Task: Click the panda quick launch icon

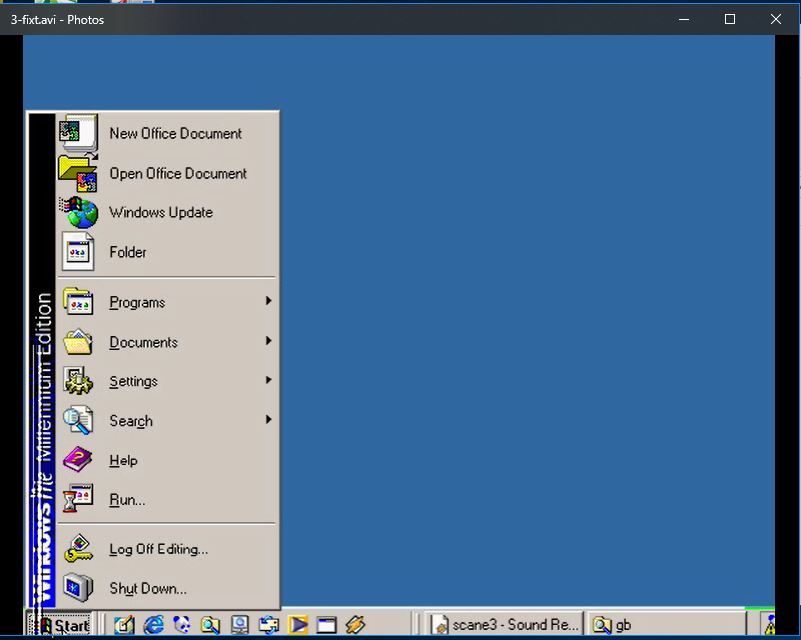Action: pos(182,624)
